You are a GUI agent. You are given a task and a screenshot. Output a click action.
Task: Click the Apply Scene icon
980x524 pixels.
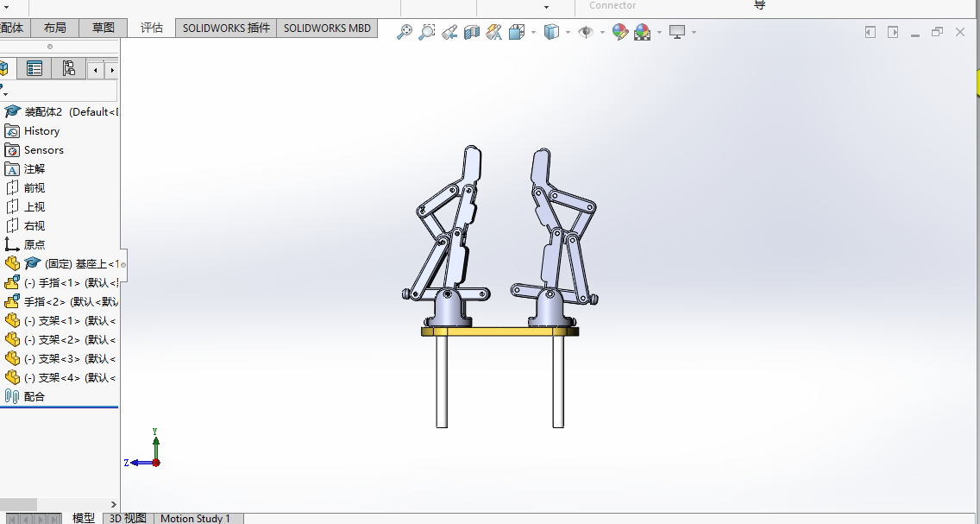642,32
